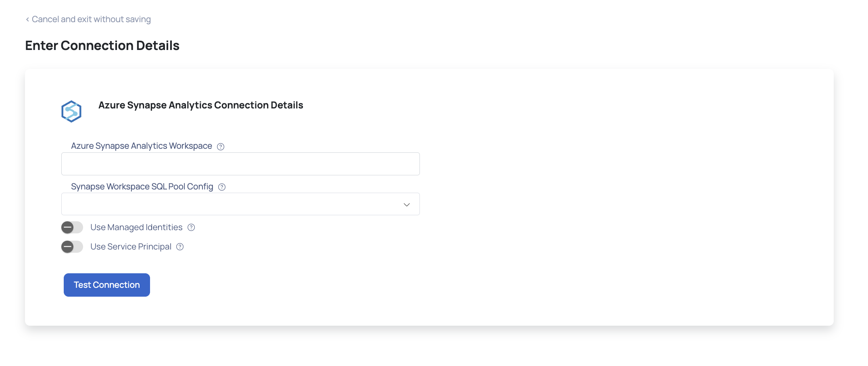Click the Use Service Principal switch slider
The height and width of the screenshot is (366, 868).
72,247
